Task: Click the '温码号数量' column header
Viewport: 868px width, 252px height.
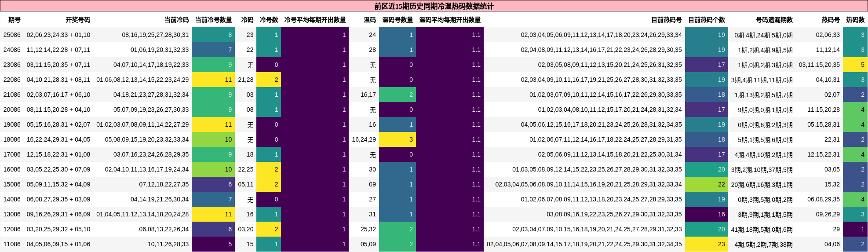Action: tap(398, 20)
